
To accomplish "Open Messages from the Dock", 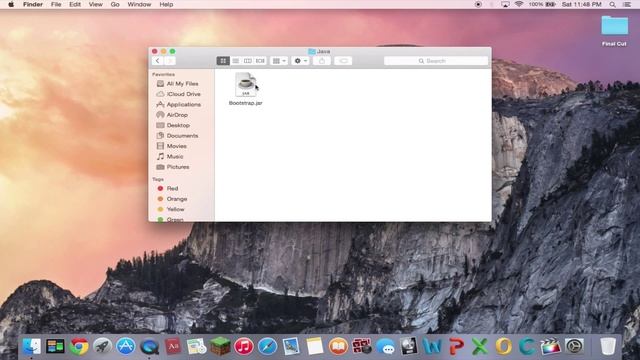I will [x=385, y=347].
